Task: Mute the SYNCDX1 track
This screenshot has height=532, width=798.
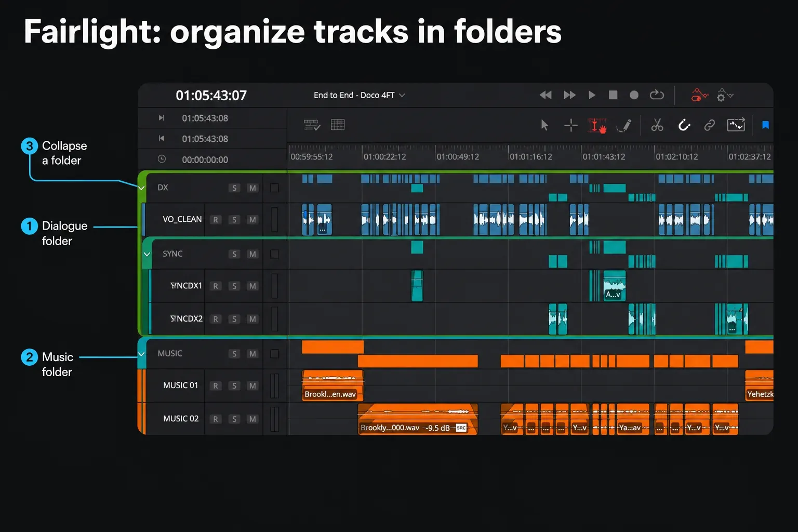Action: pyautogui.click(x=252, y=286)
